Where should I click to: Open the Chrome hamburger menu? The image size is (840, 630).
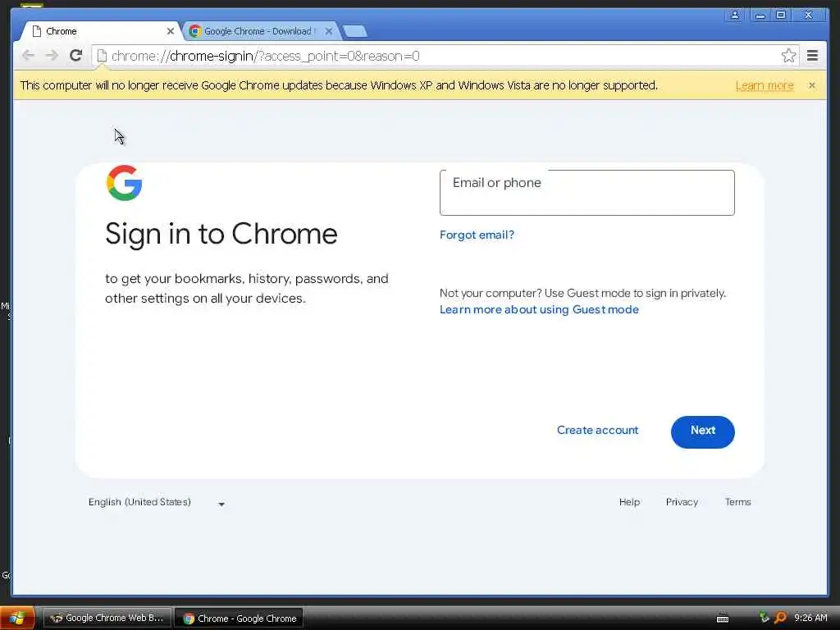pyautogui.click(x=812, y=55)
